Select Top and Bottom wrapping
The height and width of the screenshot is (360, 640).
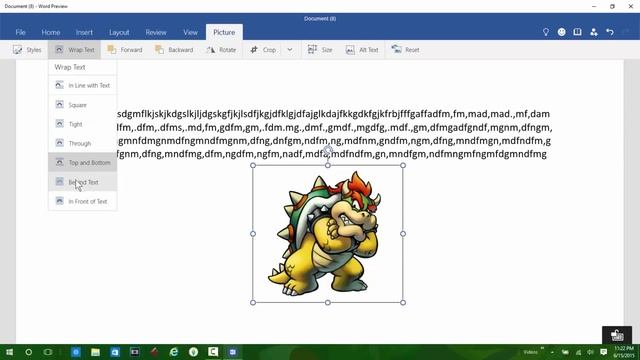82,162
